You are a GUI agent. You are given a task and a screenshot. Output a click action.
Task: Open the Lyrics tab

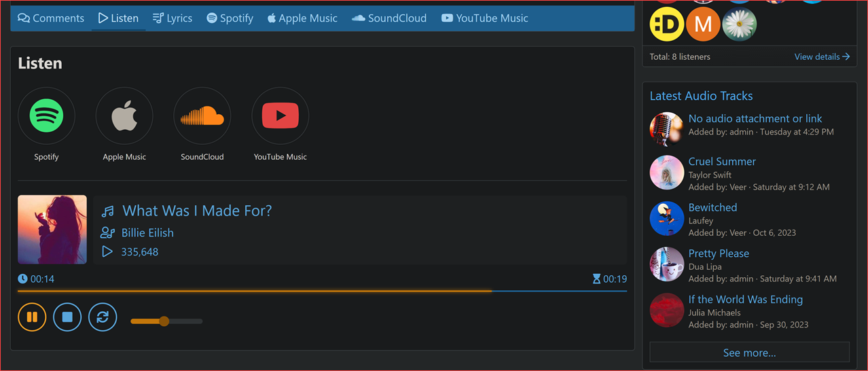coord(173,18)
